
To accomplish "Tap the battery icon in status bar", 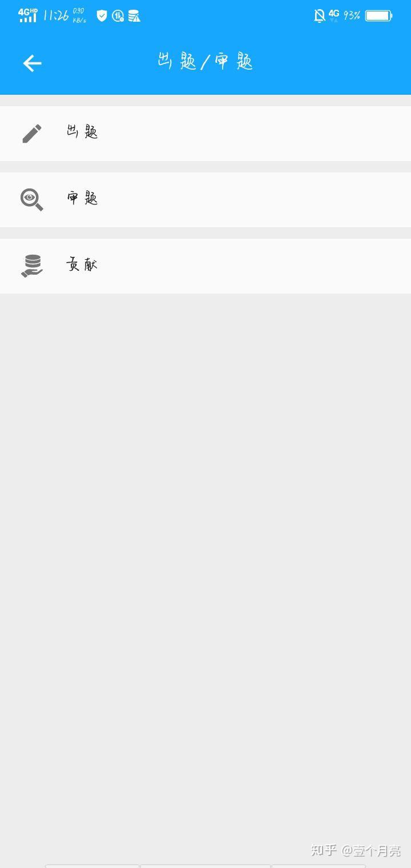I will pos(378,15).
